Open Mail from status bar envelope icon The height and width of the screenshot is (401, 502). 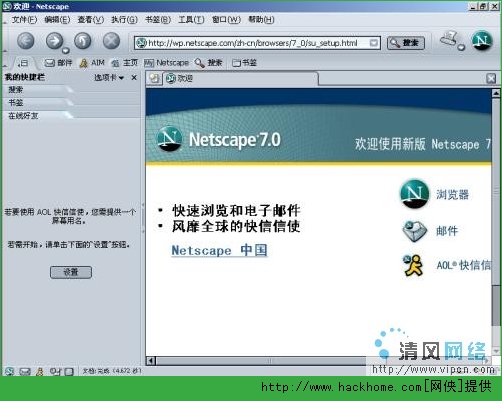(x=25, y=371)
